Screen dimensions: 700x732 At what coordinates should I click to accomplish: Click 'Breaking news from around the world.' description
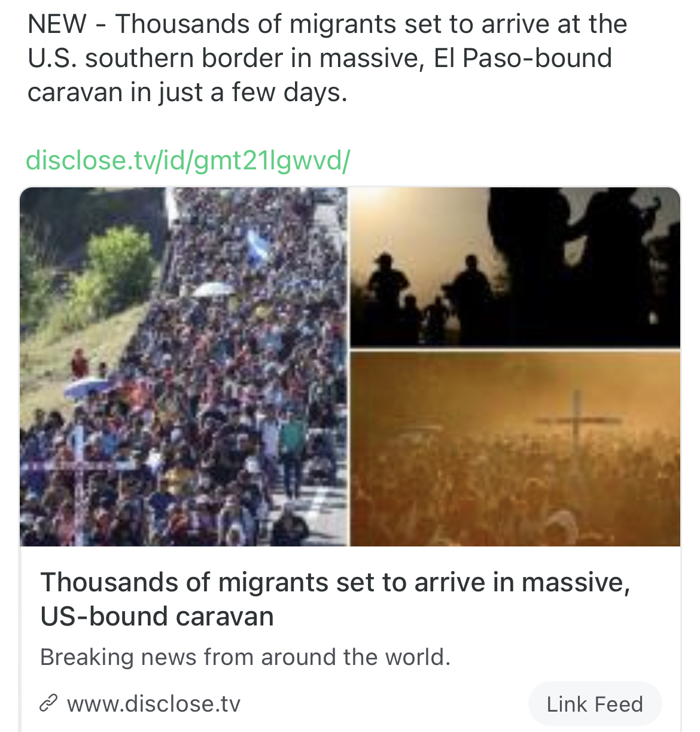[x=245, y=657]
